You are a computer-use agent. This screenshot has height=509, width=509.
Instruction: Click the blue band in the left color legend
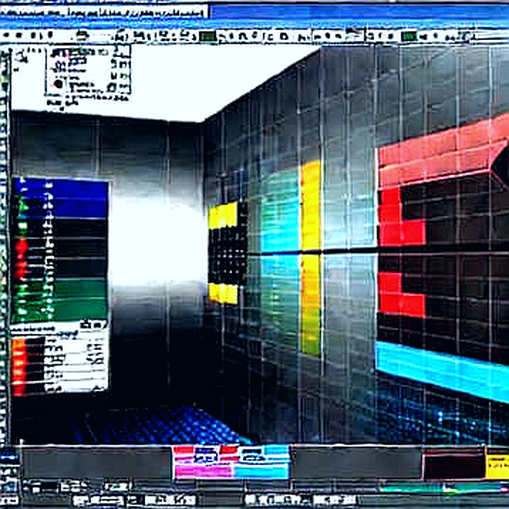[x=62, y=198]
